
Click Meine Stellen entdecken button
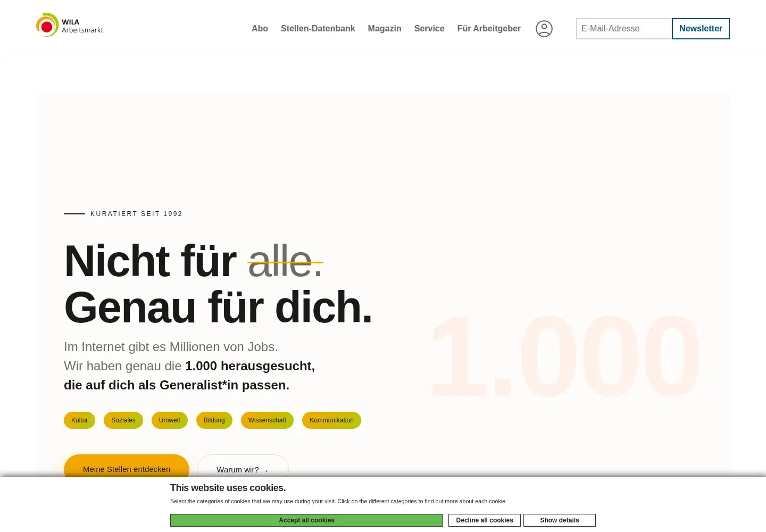tap(127, 466)
